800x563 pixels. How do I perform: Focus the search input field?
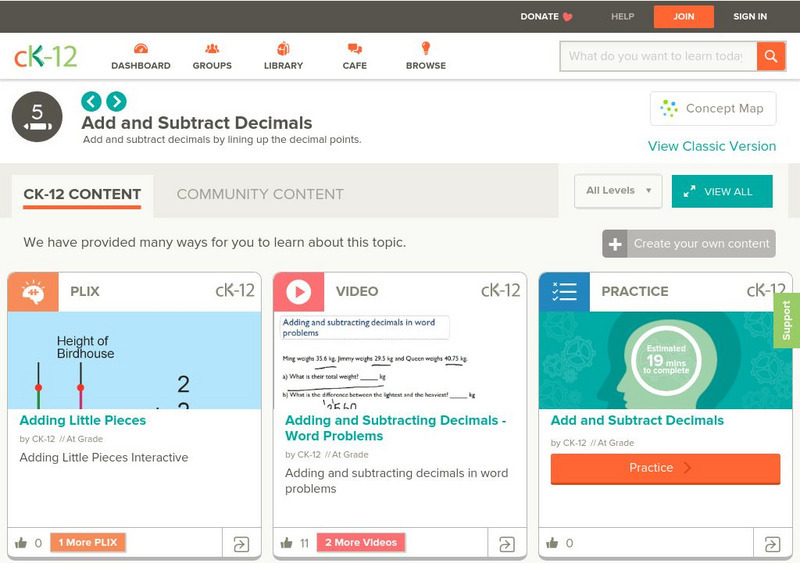point(658,56)
